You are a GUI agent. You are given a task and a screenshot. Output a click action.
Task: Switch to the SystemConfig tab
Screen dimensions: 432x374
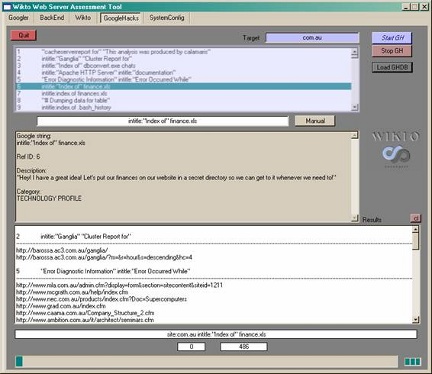click(167, 18)
